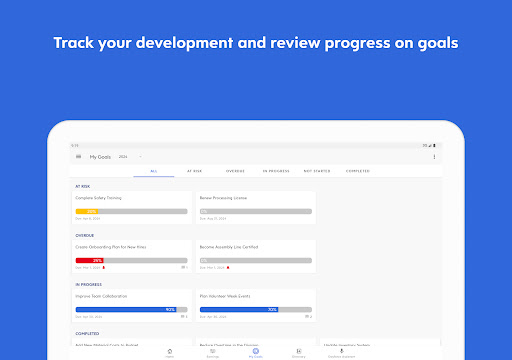Image resolution: width=512 pixels, height=360 pixels.
Task: Click the COMPLETED section heading
Action: point(87,333)
